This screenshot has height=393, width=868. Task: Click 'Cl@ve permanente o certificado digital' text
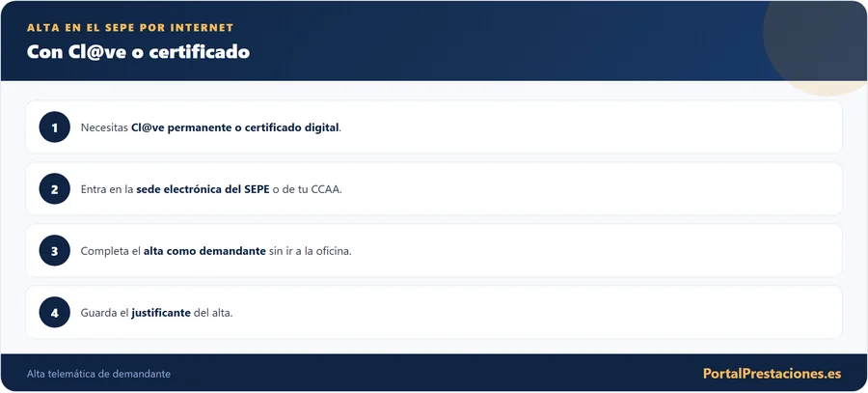pos(234,127)
